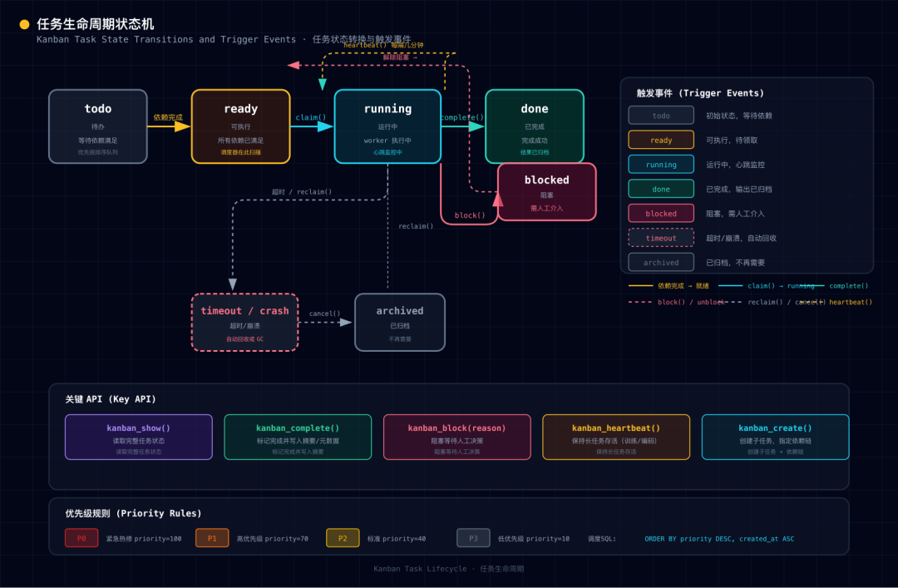
Task: Click the 依赖完成 arrow label between todo and ready
Action: [168, 117]
